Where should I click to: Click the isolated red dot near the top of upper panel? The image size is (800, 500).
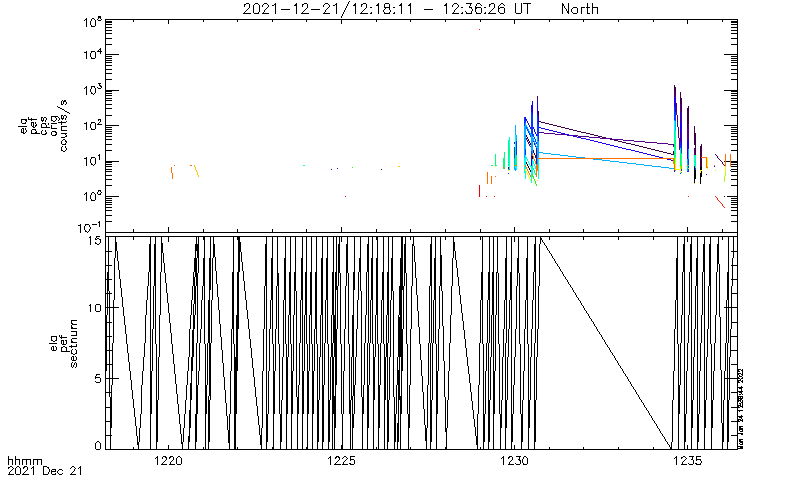(x=479, y=30)
